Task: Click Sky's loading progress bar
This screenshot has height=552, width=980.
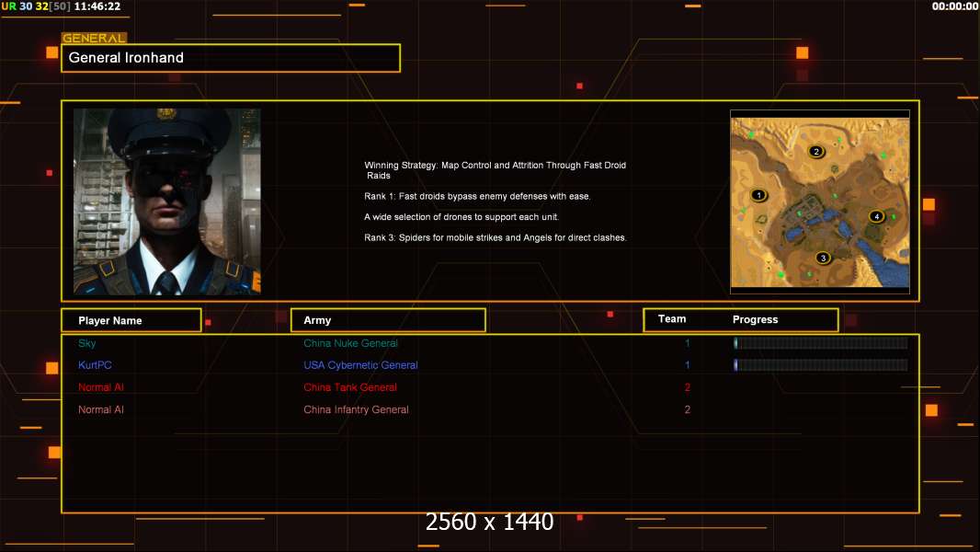Action: (x=821, y=342)
